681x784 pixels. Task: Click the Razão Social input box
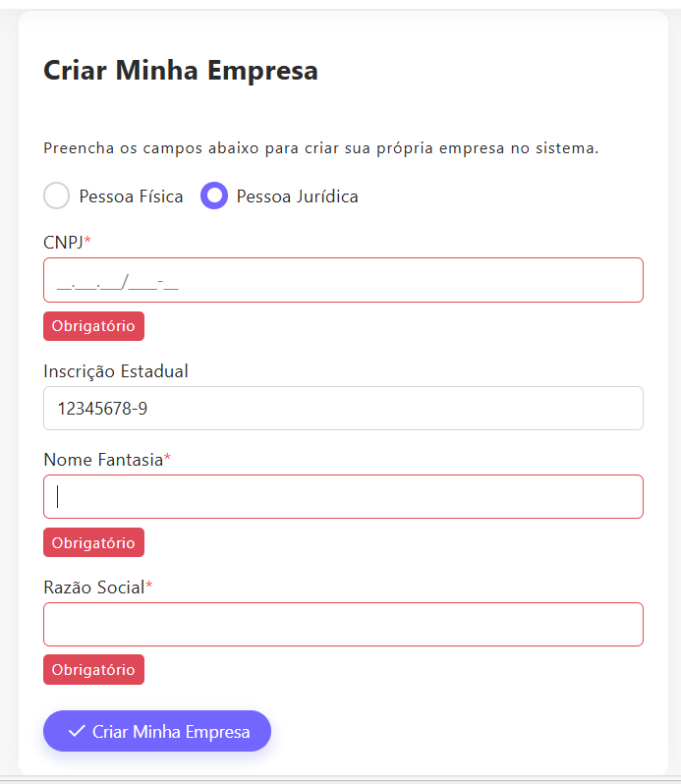point(343,624)
